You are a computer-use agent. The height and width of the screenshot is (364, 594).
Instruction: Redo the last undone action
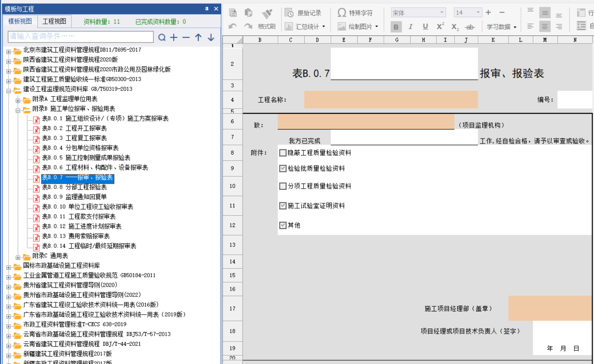(x=248, y=26)
